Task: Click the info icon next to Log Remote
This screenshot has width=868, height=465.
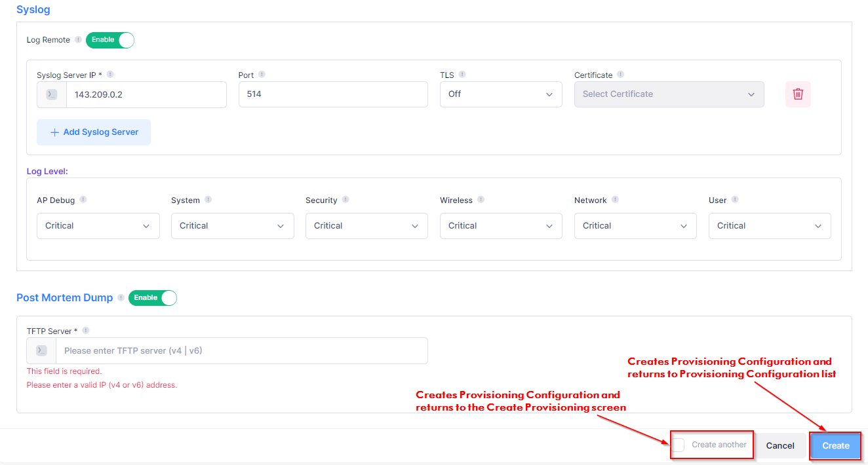Action: (x=78, y=40)
